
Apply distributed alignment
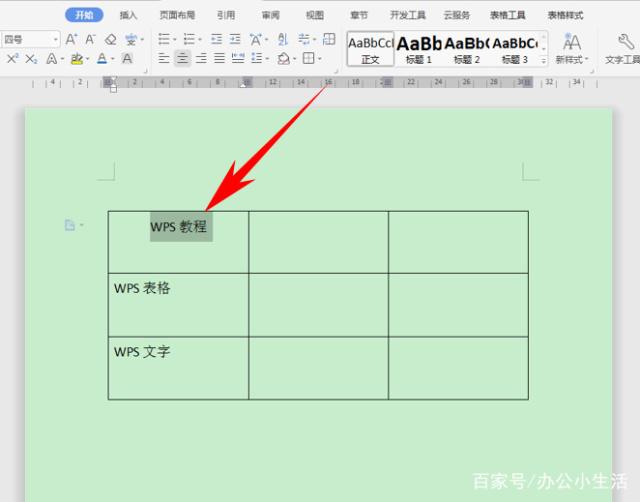point(238,59)
